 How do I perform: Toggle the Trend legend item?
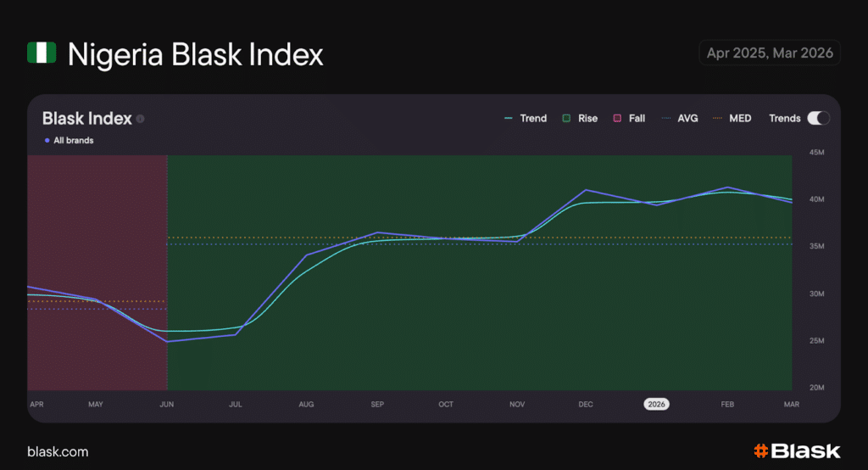coord(526,118)
